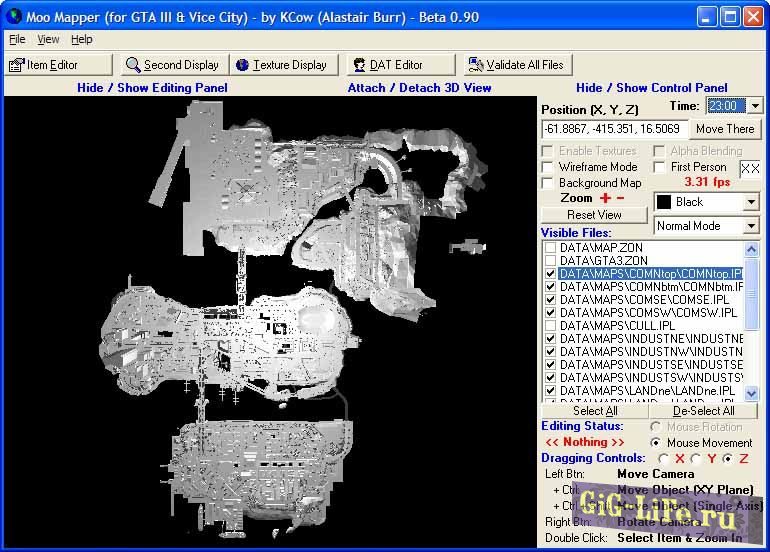Click the XX field beside First Person
Image resolution: width=770 pixels, height=552 pixels.
[750, 168]
